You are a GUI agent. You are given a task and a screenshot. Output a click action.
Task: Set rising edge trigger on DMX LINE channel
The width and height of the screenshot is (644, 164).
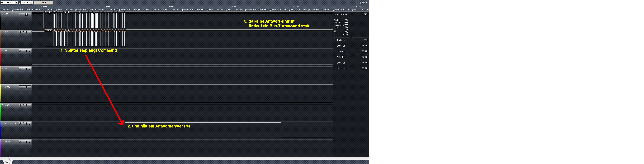pos(20,14)
